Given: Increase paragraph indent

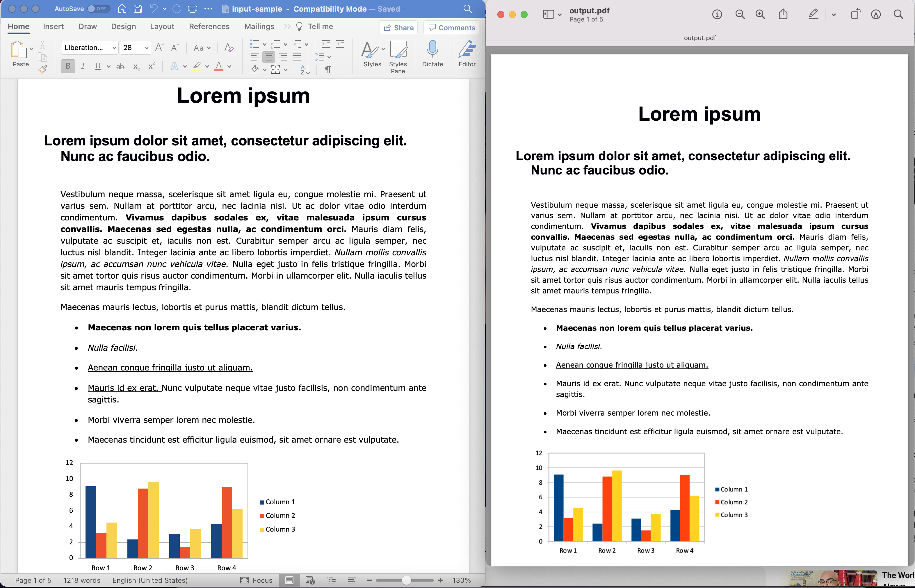Looking at the screenshot, I should [340, 44].
